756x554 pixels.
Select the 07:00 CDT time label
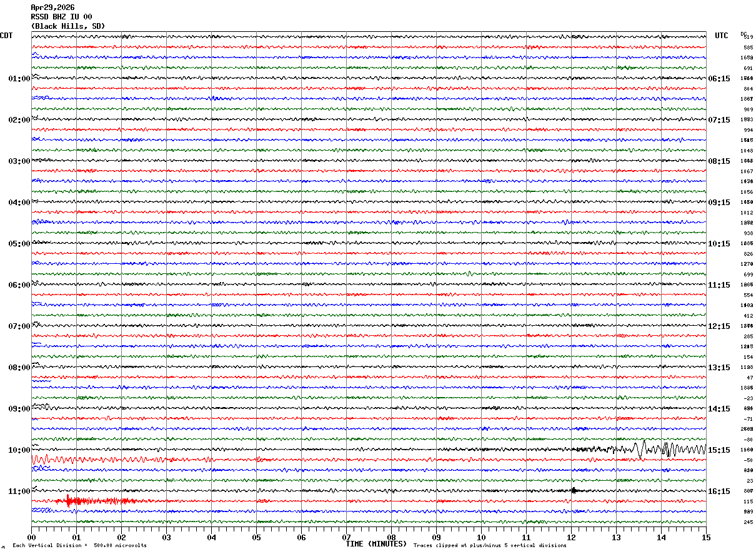point(19,326)
